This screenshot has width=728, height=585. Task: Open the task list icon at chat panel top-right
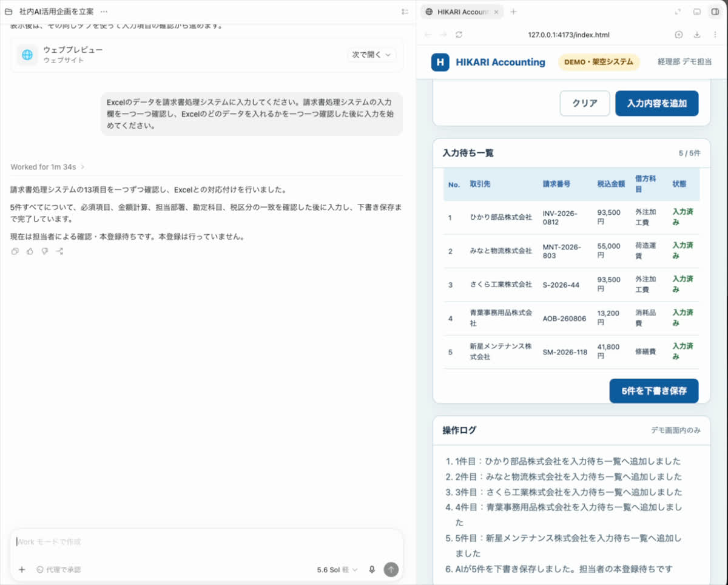pyautogui.click(x=405, y=12)
